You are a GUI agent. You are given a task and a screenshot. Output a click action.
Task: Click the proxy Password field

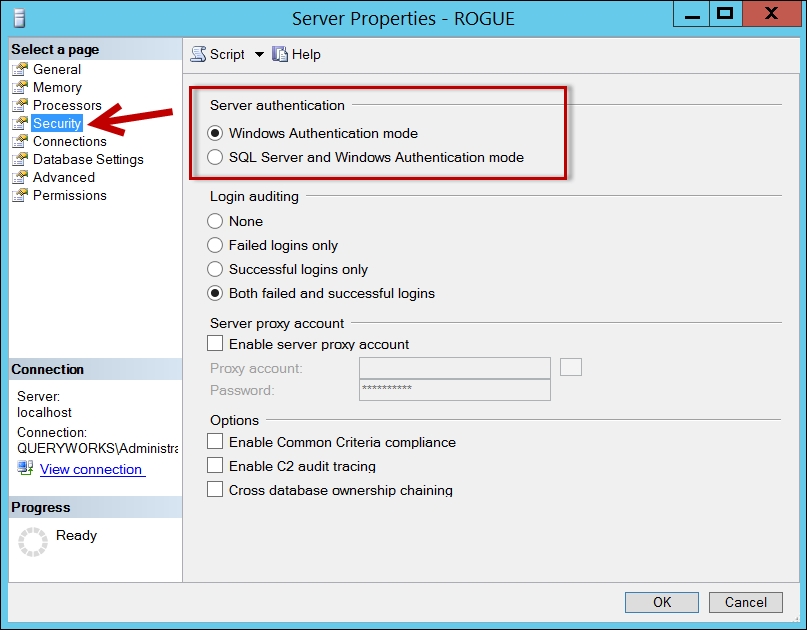[455, 390]
